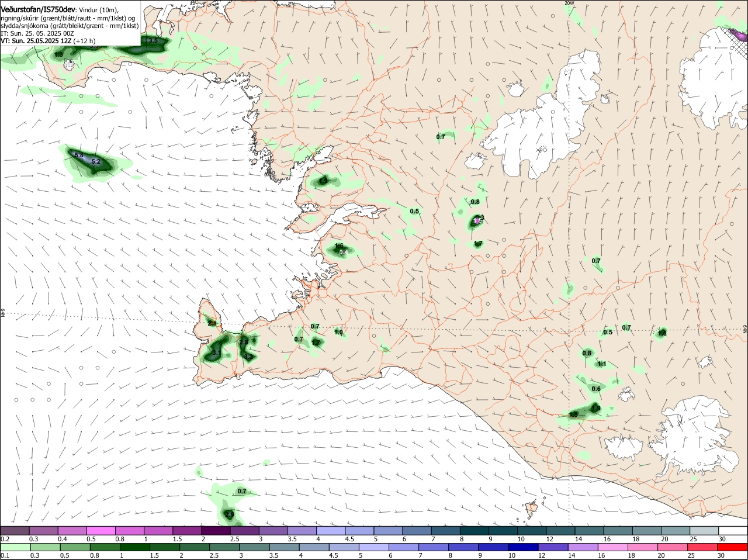Click the 64N latitude label on the right edge

(x=745, y=330)
